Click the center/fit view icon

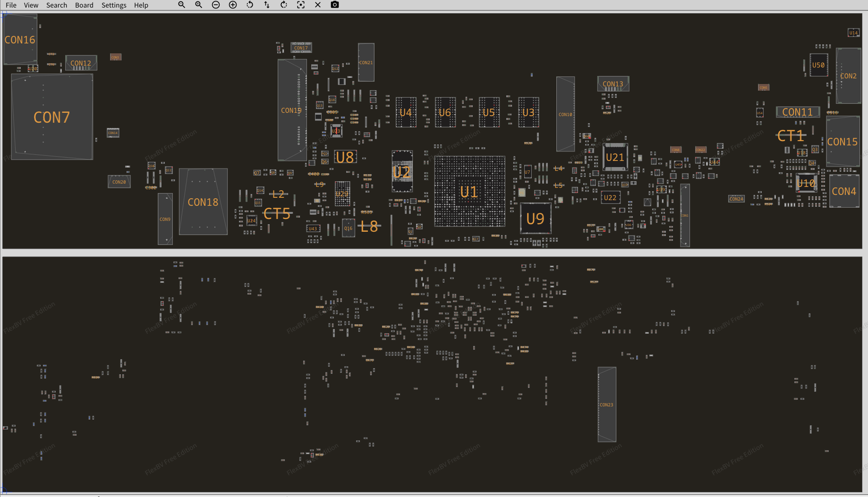point(301,5)
